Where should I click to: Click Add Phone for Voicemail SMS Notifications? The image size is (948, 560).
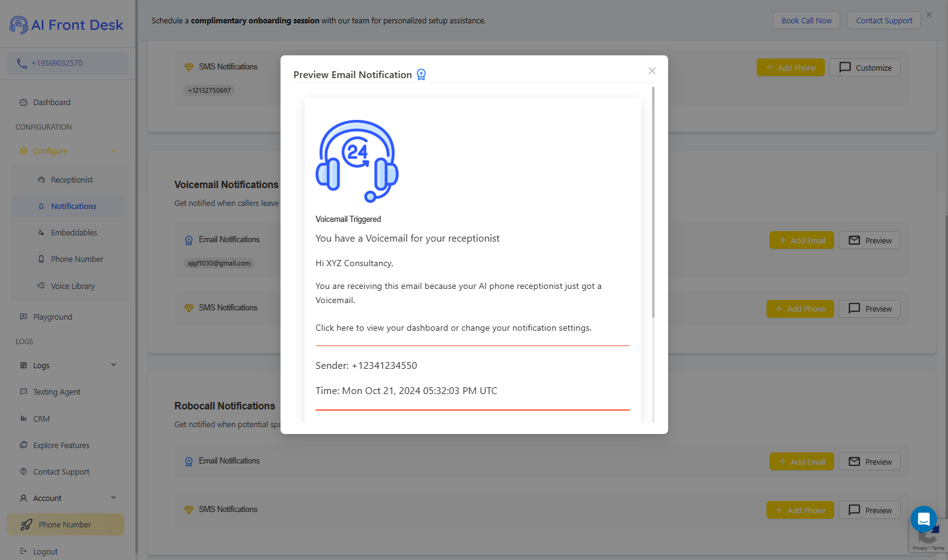800,309
